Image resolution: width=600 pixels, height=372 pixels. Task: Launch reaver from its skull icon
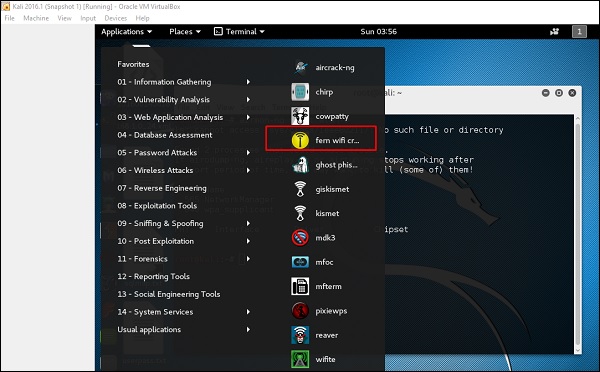(x=300, y=335)
